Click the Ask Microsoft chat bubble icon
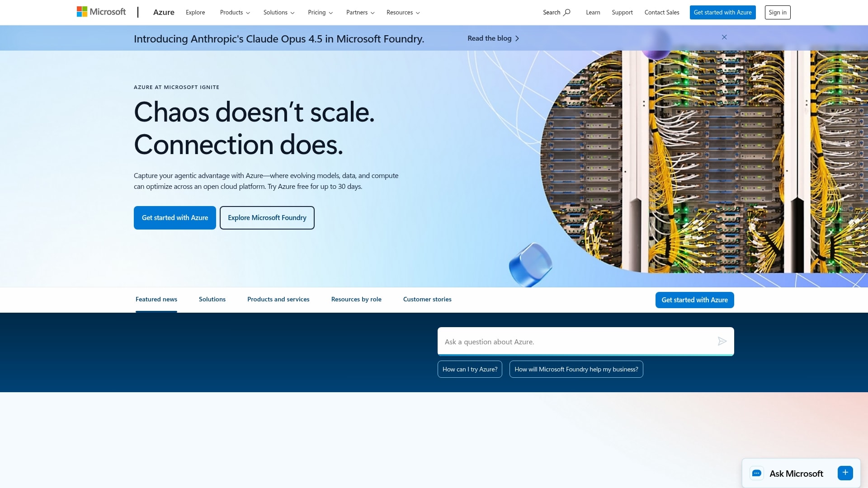 coord(756,473)
